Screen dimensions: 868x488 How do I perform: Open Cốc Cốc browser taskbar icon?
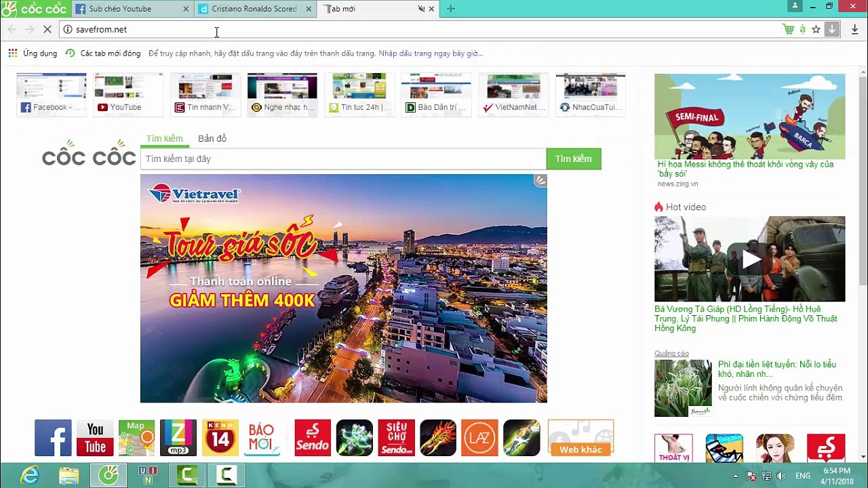[x=108, y=475]
